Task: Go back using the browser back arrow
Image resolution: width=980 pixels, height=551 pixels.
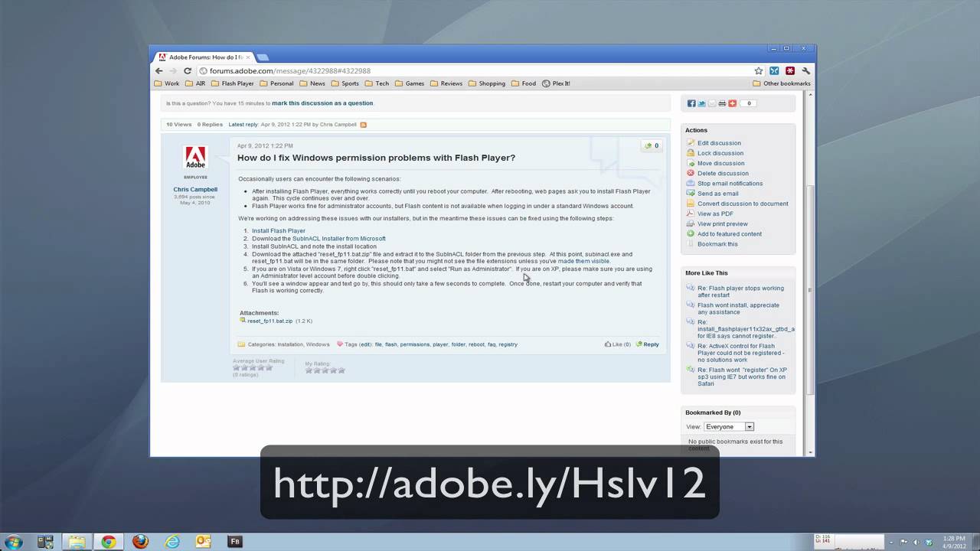Action: click(158, 70)
